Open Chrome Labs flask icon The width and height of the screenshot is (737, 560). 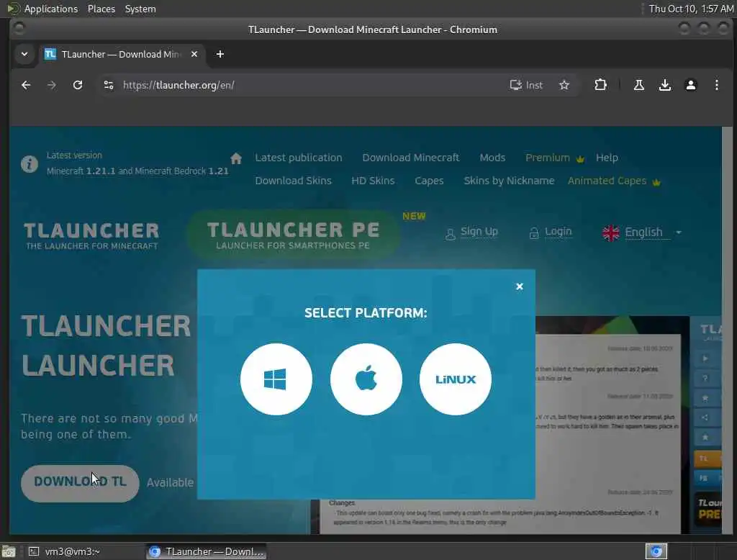(639, 85)
